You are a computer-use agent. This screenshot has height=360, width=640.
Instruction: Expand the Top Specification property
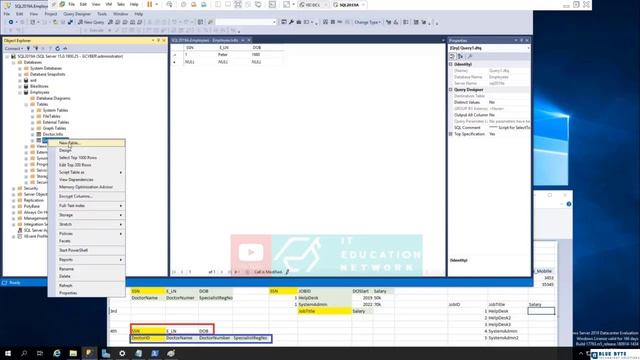point(451,134)
